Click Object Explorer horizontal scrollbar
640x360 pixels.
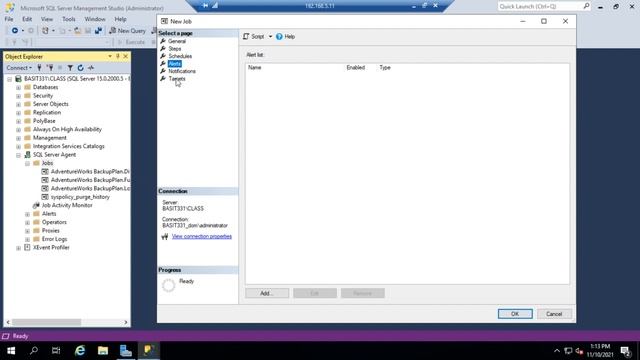(x=46, y=322)
